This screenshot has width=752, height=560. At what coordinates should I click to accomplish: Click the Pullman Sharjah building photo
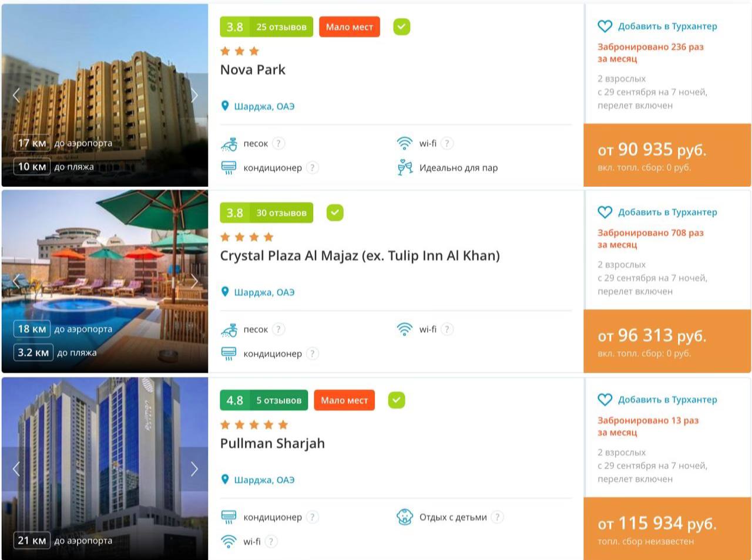click(105, 468)
